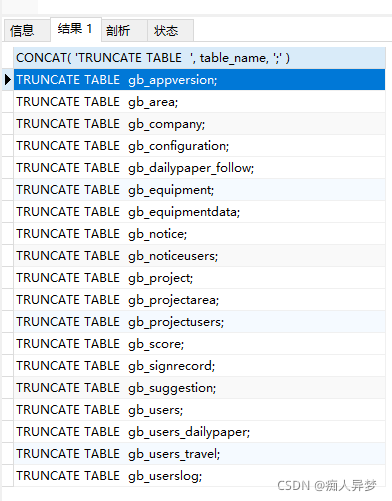Select row TRUNCATE TABLE gb_signrecord;
This screenshot has width=392, height=501.
click(x=199, y=366)
